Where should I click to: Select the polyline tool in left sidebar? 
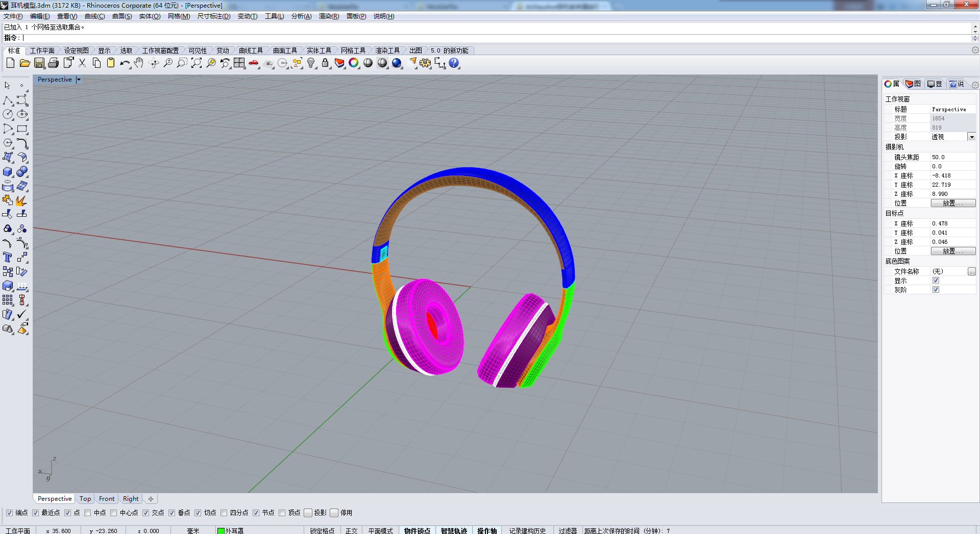8,100
